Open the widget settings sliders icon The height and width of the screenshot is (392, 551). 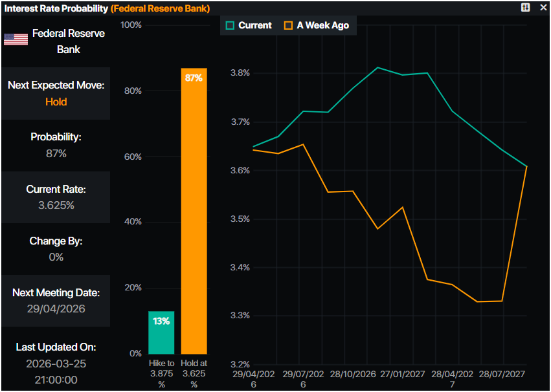(525, 7)
